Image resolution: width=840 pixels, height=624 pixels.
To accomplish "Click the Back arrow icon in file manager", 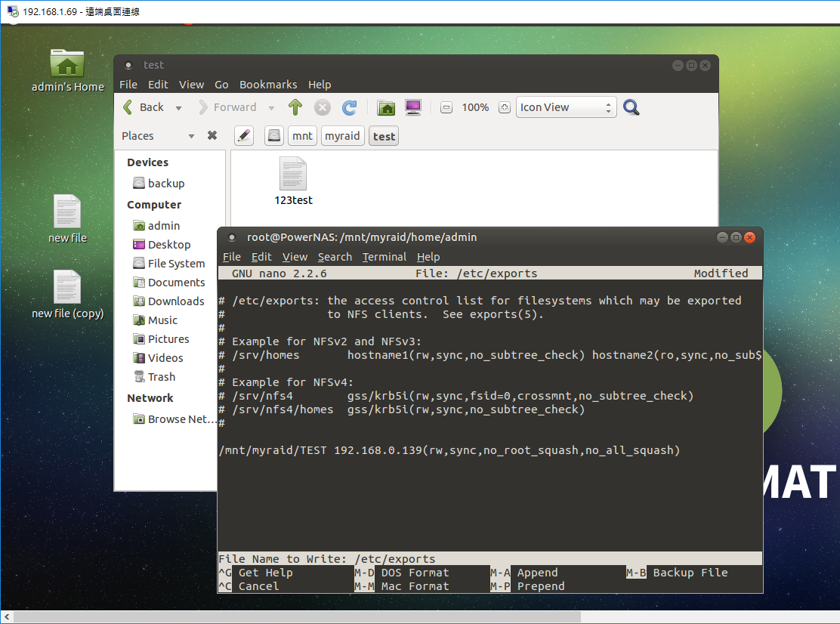I will click(x=128, y=107).
